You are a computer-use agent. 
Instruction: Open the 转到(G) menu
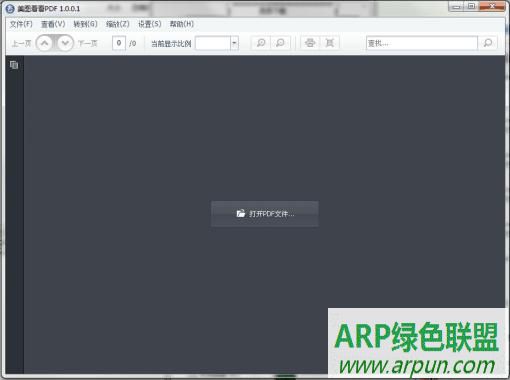click(x=85, y=24)
